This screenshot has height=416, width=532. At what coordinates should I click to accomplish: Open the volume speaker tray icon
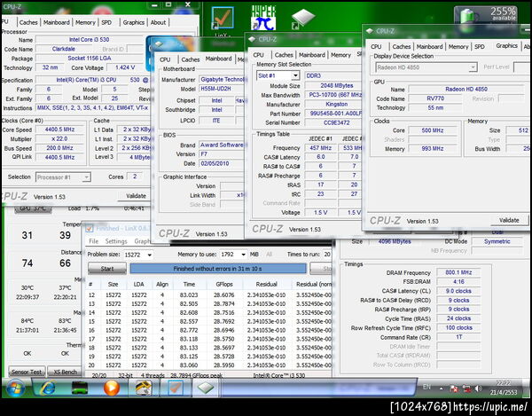point(478,389)
